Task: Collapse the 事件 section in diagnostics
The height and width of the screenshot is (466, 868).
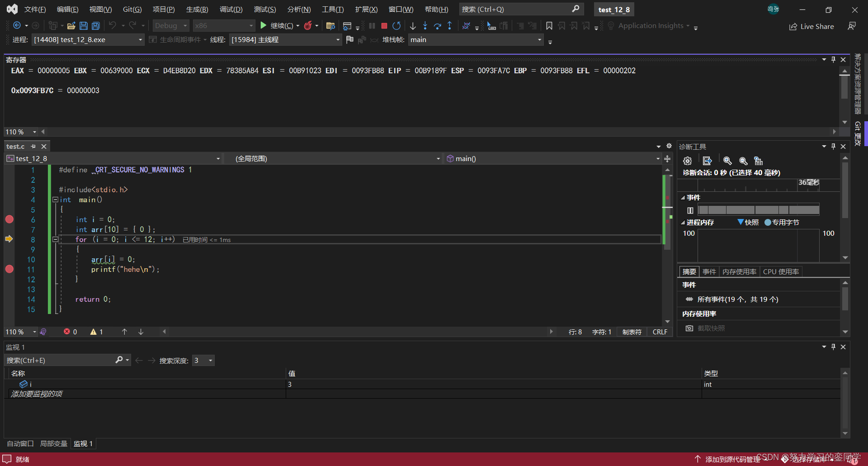Action: click(683, 198)
